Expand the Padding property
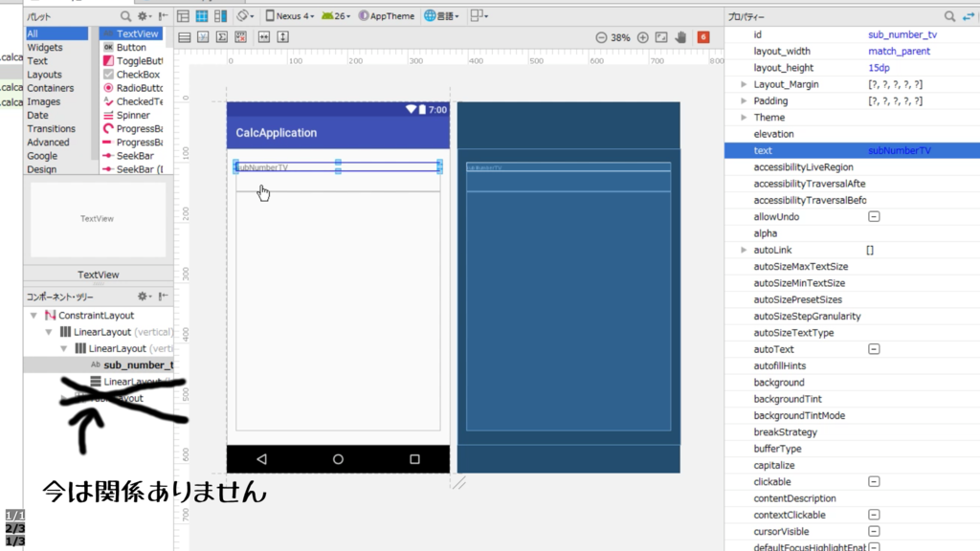The height and width of the screenshot is (551, 980). [744, 100]
